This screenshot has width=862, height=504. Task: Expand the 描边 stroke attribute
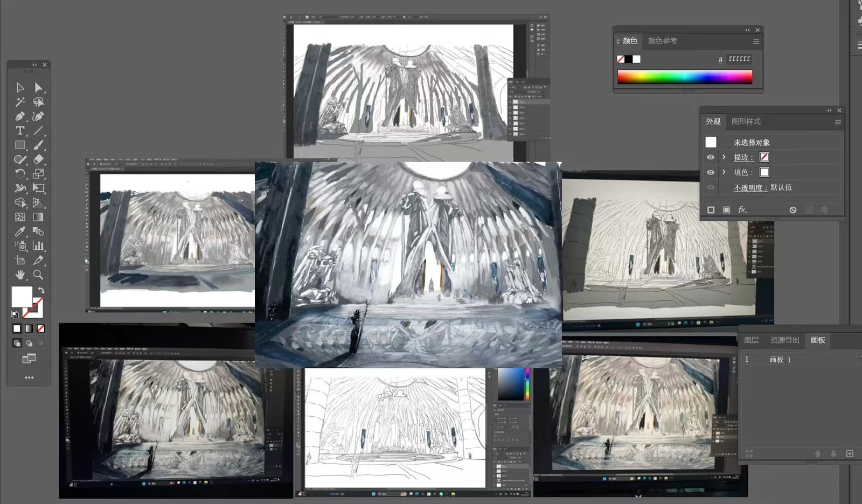point(724,157)
